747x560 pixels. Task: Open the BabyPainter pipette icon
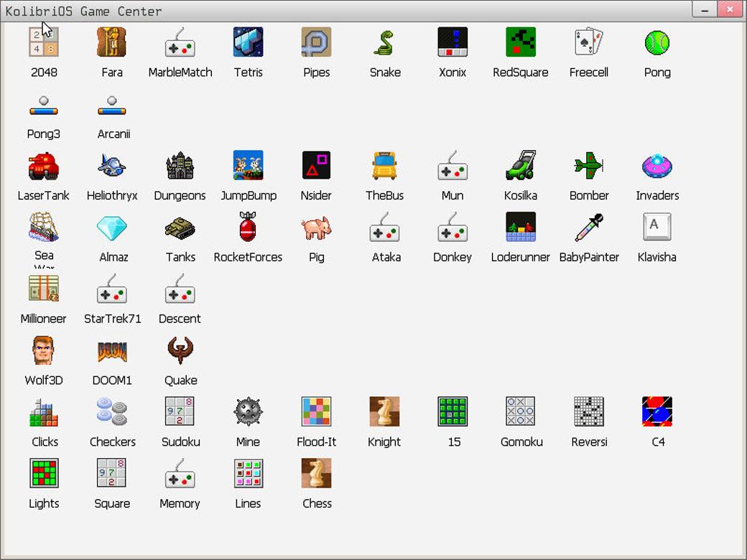click(589, 227)
